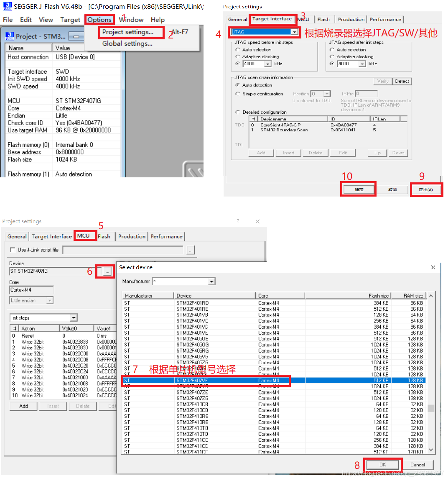Select Adaptive clocking before init steps
The height and width of the screenshot is (481, 448).
click(237, 57)
